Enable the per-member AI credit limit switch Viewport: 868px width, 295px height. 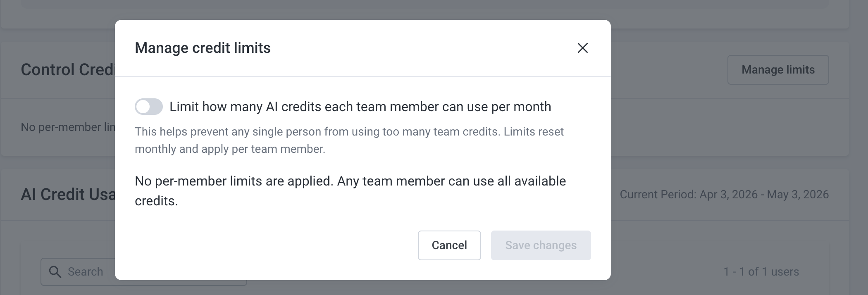click(149, 107)
